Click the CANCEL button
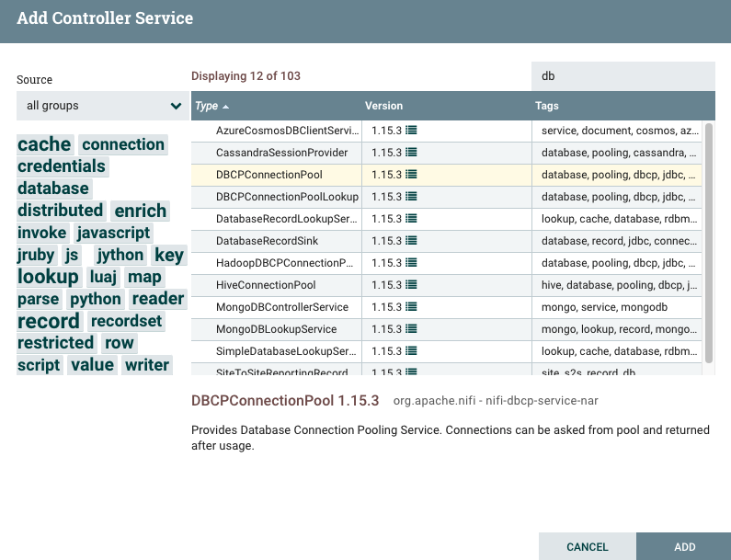Screen dimensions: 731x560 click(588, 546)
